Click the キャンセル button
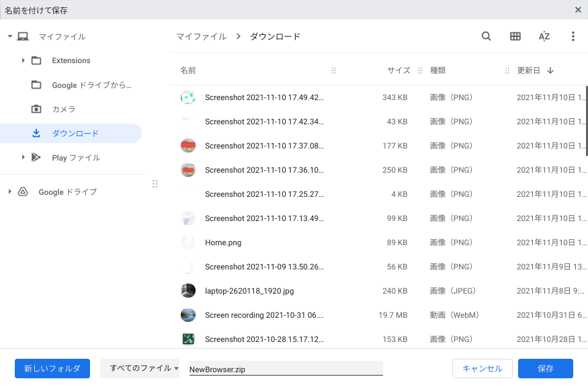This screenshot has width=588, height=387. (x=482, y=368)
